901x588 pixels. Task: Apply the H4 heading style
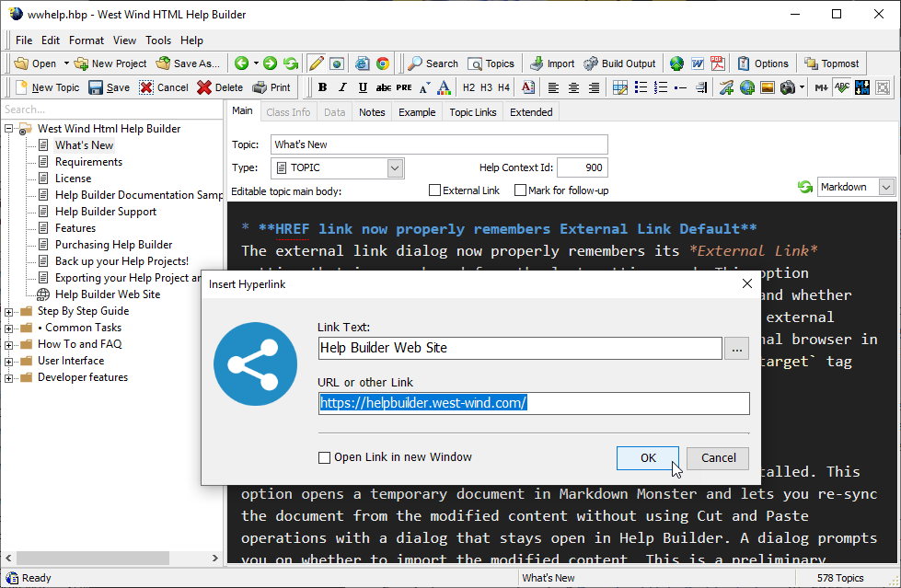tap(504, 87)
